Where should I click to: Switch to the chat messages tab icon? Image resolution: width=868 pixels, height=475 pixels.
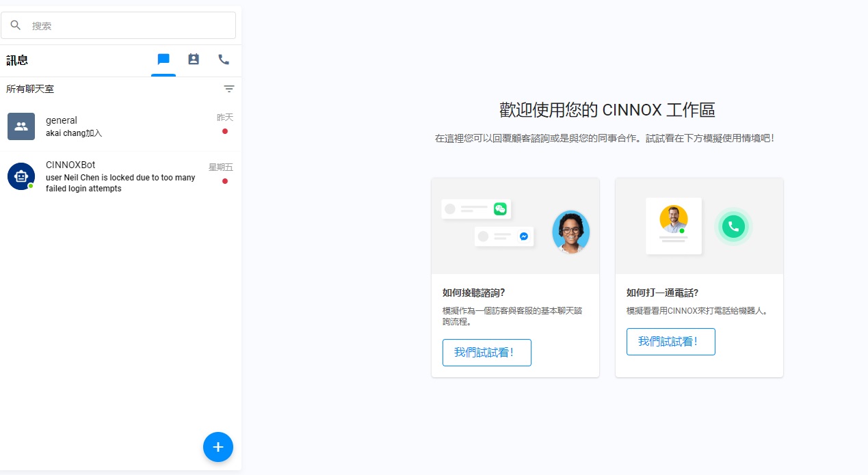pyautogui.click(x=163, y=59)
